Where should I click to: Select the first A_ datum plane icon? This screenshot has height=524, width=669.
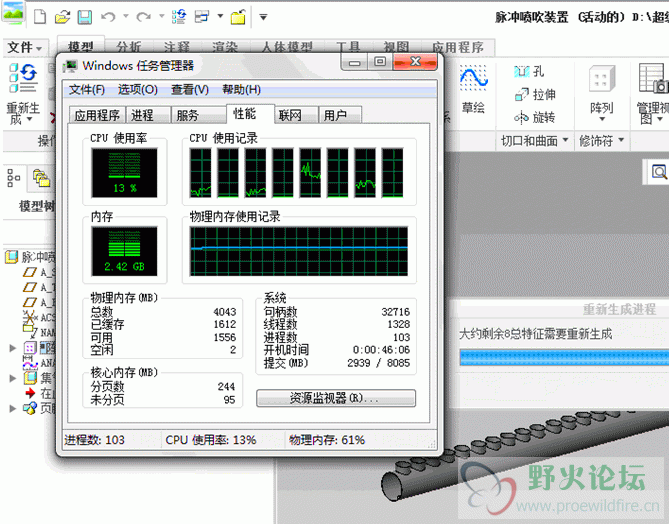point(29,272)
